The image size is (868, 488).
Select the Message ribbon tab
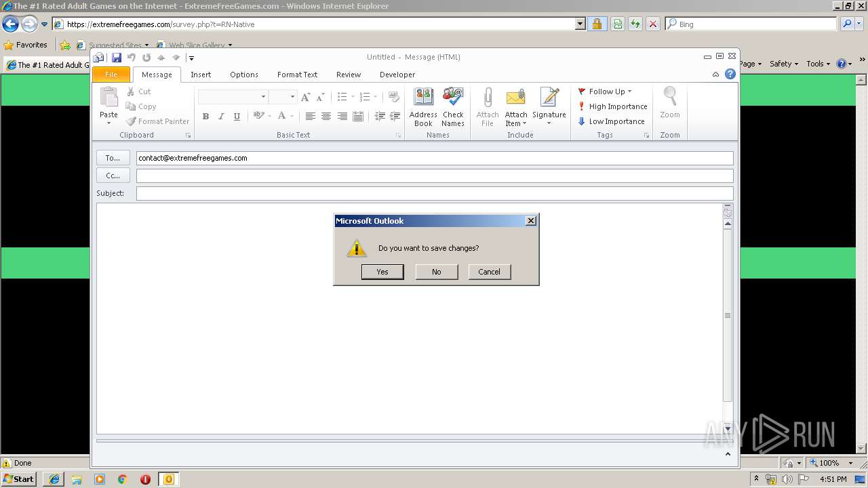157,75
